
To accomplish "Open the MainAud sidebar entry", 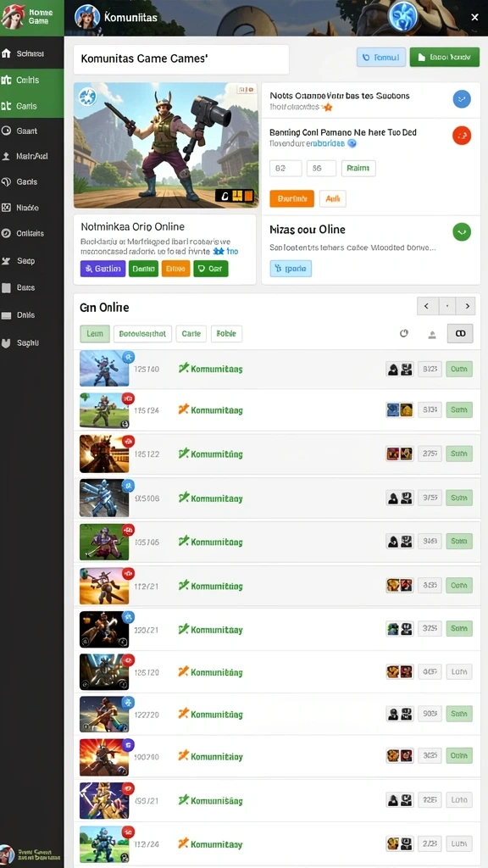I will (x=32, y=156).
